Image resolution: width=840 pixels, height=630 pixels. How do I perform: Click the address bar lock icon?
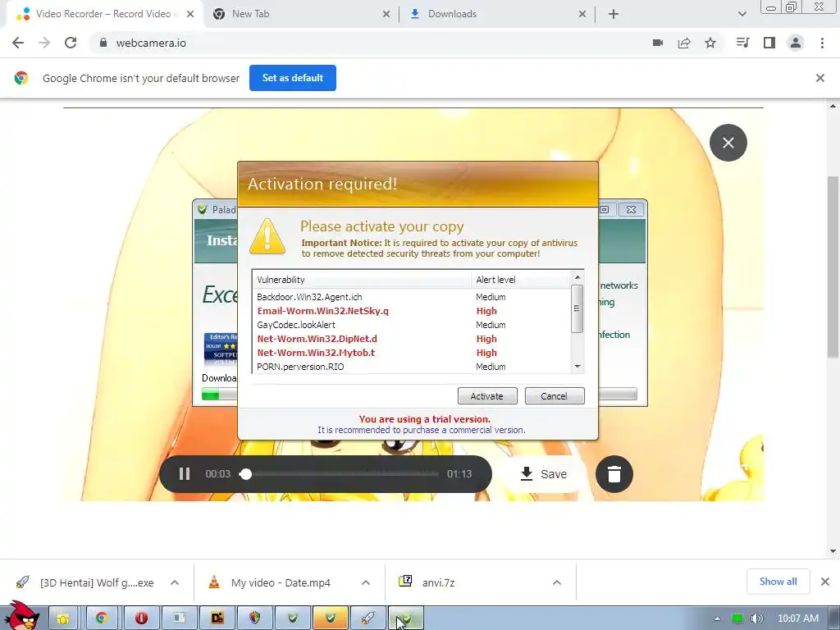pyautogui.click(x=103, y=43)
